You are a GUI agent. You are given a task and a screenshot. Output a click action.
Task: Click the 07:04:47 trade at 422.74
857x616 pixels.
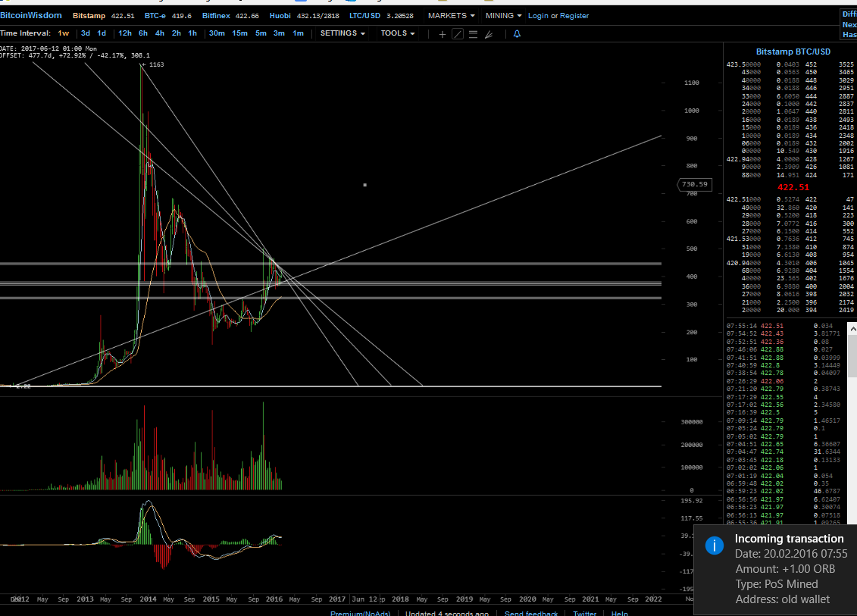tap(783, 452)
